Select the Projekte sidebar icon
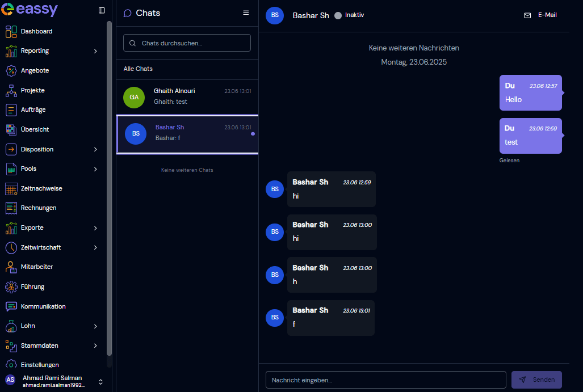This screenshot has width=583, height=392. tap(11, 90)
